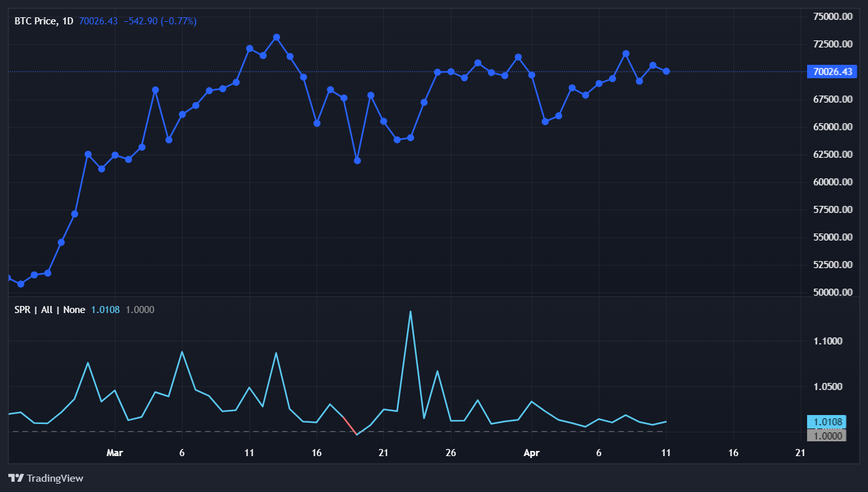The height and width of the screenshot is (492, 868).
Task: Click the blue 70026.43 price axis tag
Action: (832, 72)
